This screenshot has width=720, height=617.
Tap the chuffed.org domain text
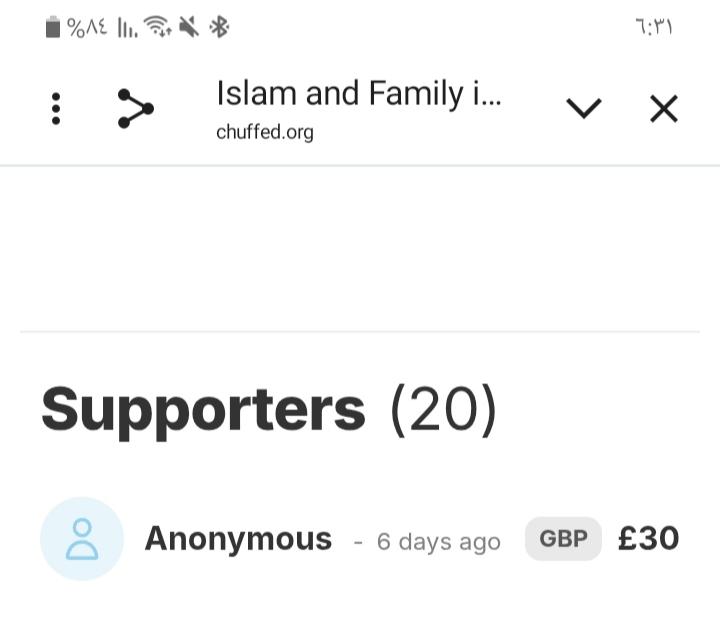(265, 133)
